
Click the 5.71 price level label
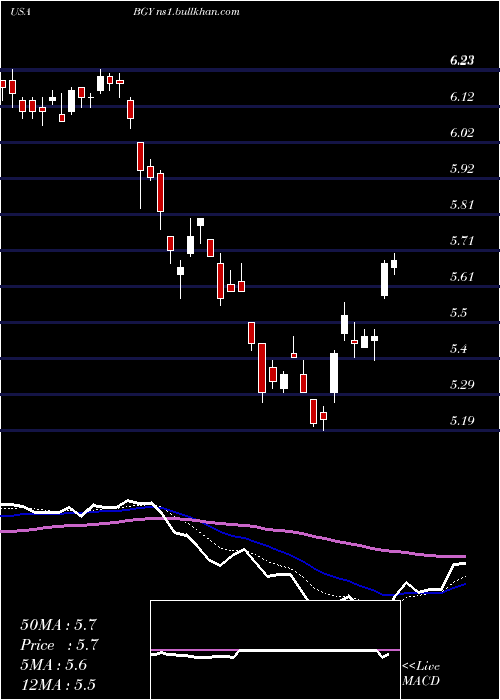462,242
